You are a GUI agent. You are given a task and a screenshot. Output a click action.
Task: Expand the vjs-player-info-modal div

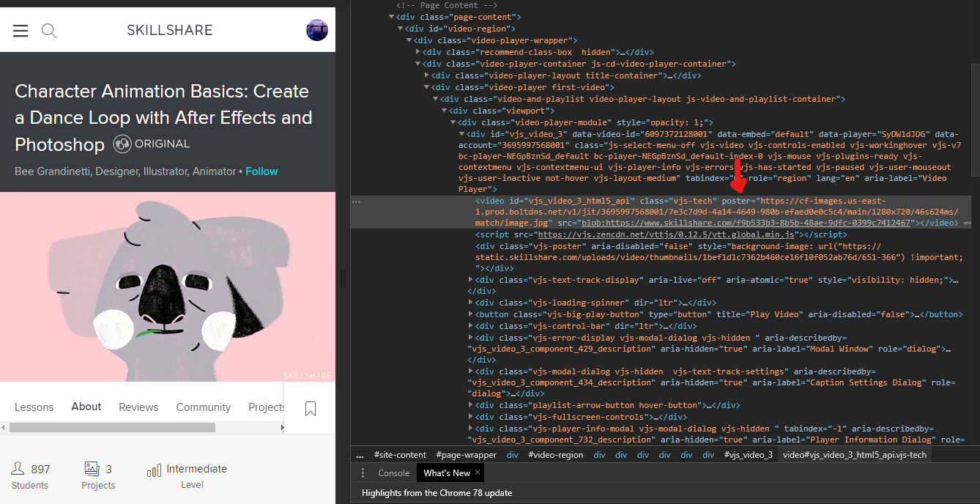coord(471,429)
